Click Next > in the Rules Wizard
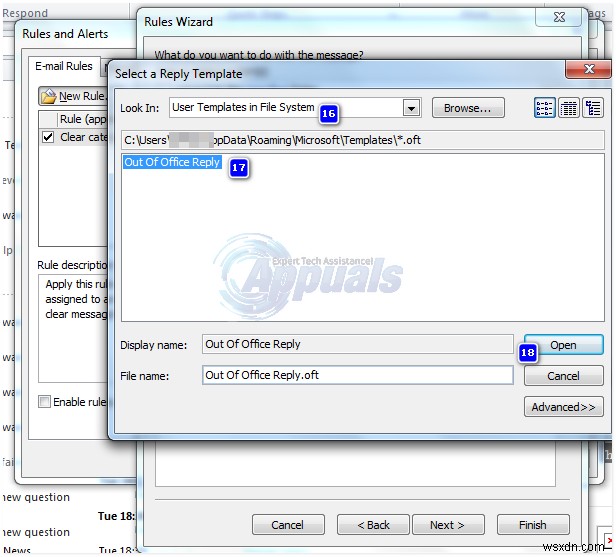The image size is (616, 557). pos(447,525)
